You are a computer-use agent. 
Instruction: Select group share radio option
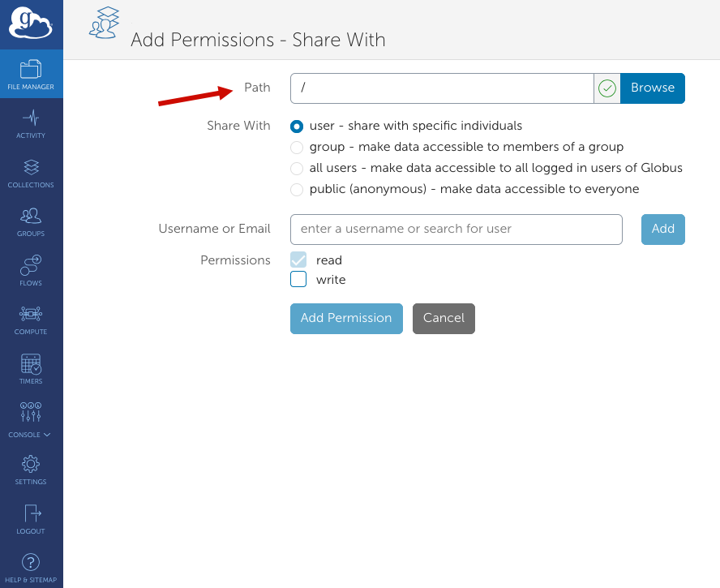tap(297, 148)
